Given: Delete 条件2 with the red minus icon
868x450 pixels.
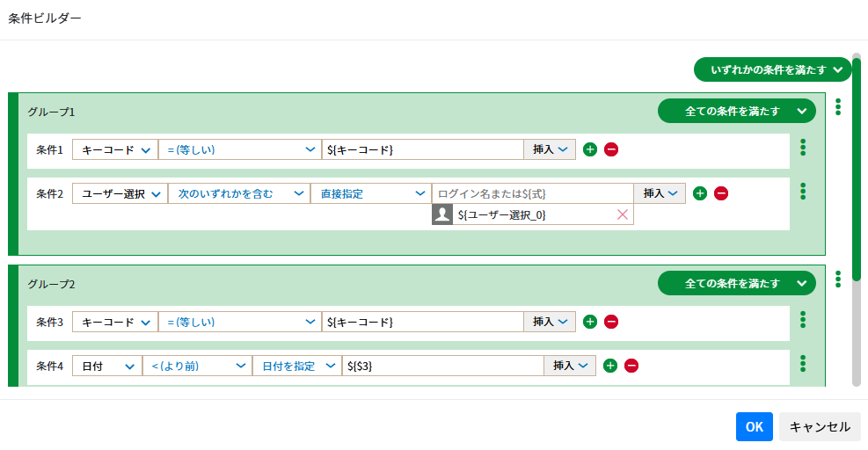Looking at the screenshot, I should 721,193.
